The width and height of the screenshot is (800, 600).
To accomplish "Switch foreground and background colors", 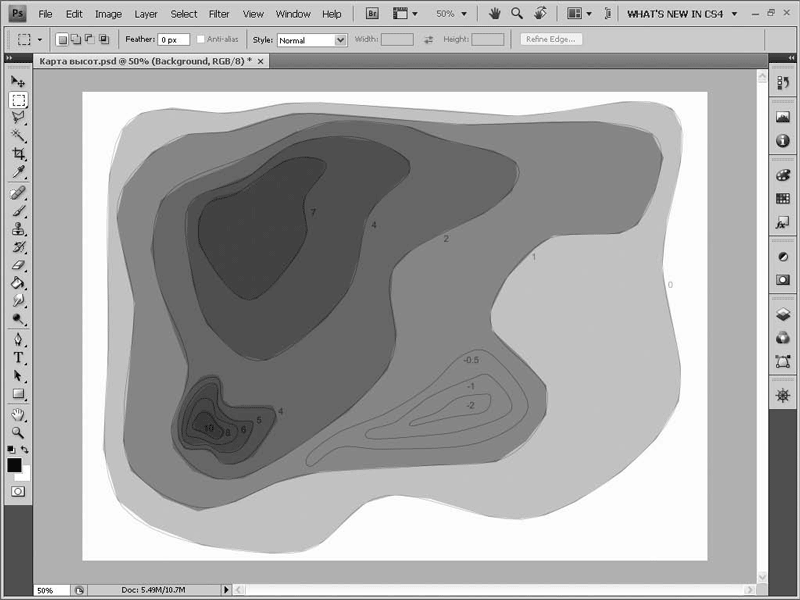I will [25, 450].
